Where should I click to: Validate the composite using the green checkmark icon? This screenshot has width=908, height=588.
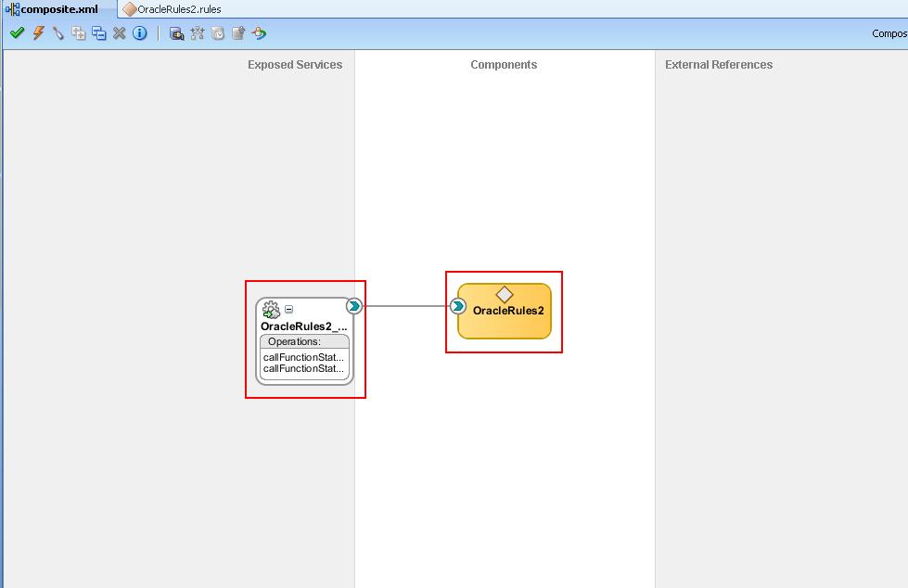17,32
